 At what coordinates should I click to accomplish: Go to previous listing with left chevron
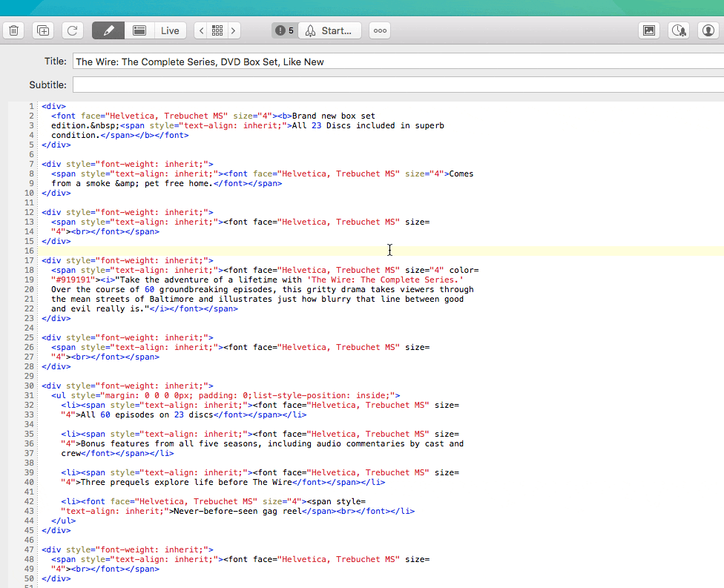pyautogui.click(x=201, y=30)
